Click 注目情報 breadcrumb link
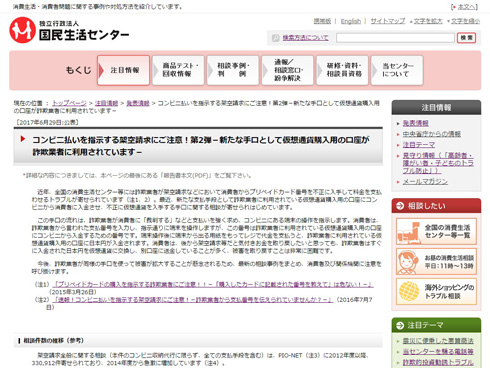This screenshot has height=368, width=490. point(106,103)
